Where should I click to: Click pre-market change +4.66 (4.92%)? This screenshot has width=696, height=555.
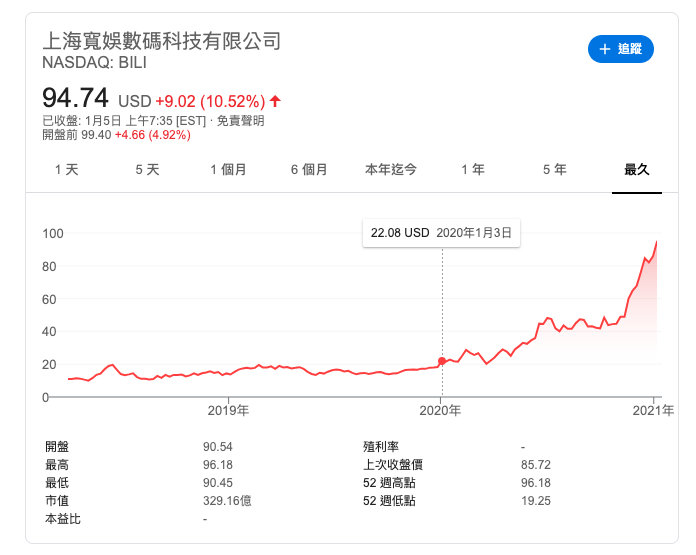coord(153,135)
